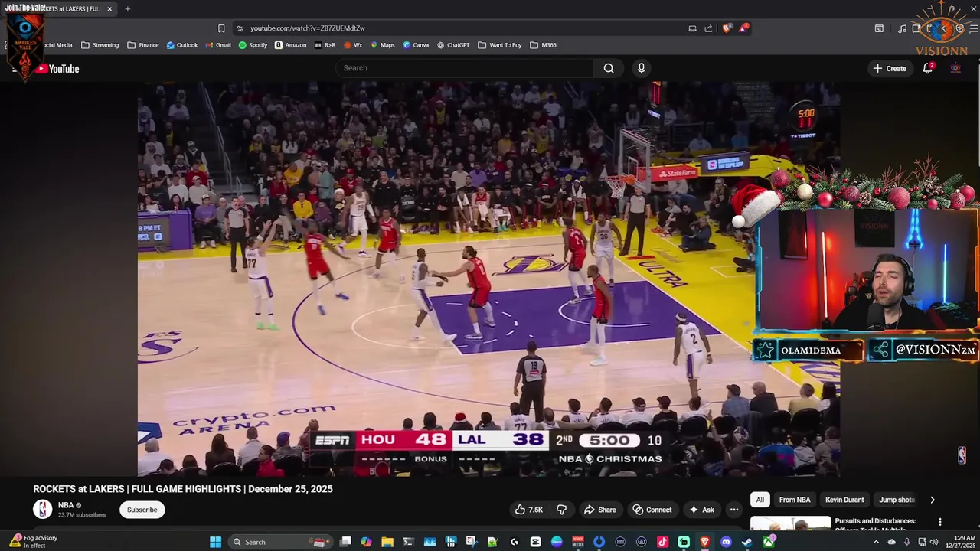Show hidden system tray icons
The height and width of the screenshot is (551, 980).
click(876, 542)
